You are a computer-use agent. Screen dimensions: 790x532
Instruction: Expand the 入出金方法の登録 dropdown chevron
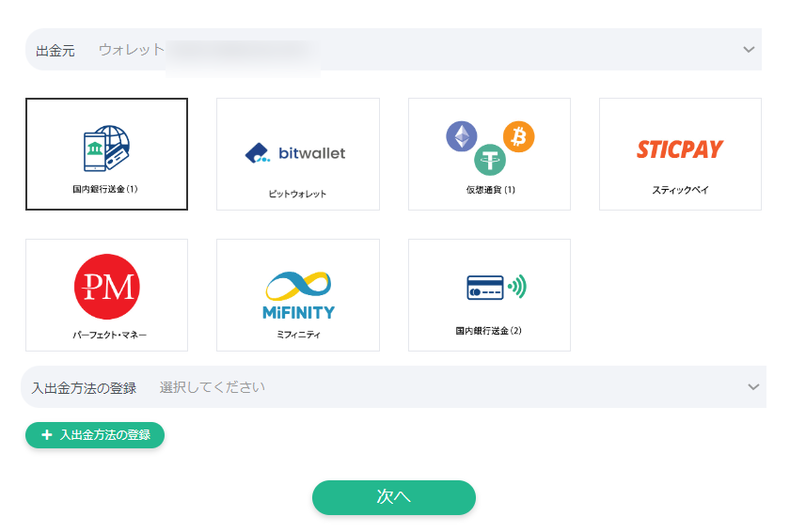(752, 387)
